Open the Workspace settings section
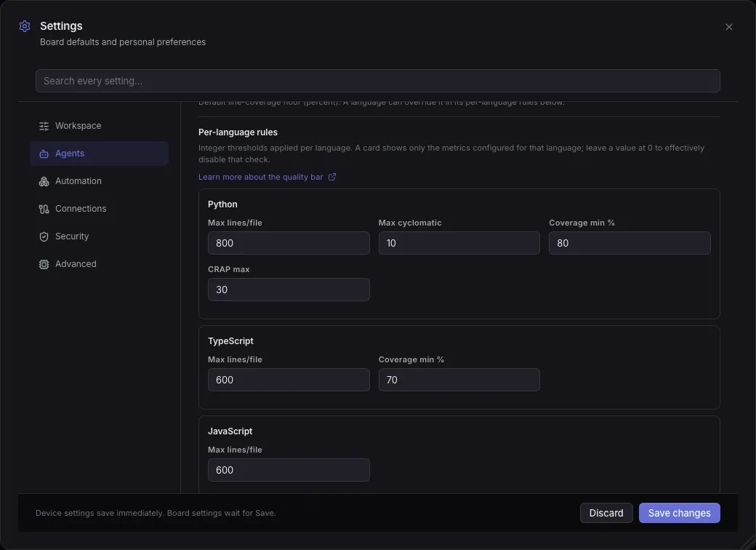This screenshot has height=550, width=756. [x=100, y=126]
